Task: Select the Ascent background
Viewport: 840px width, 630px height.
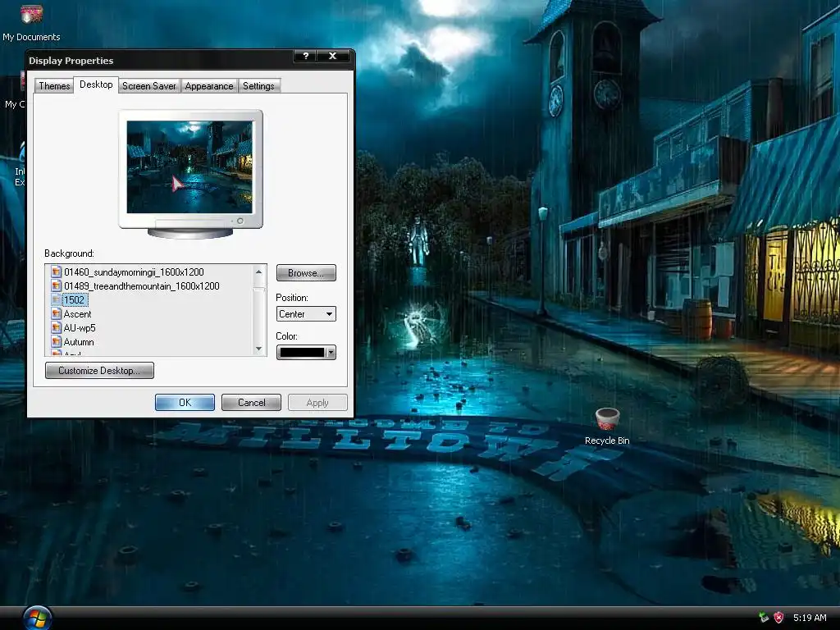Action: (77, 314)
